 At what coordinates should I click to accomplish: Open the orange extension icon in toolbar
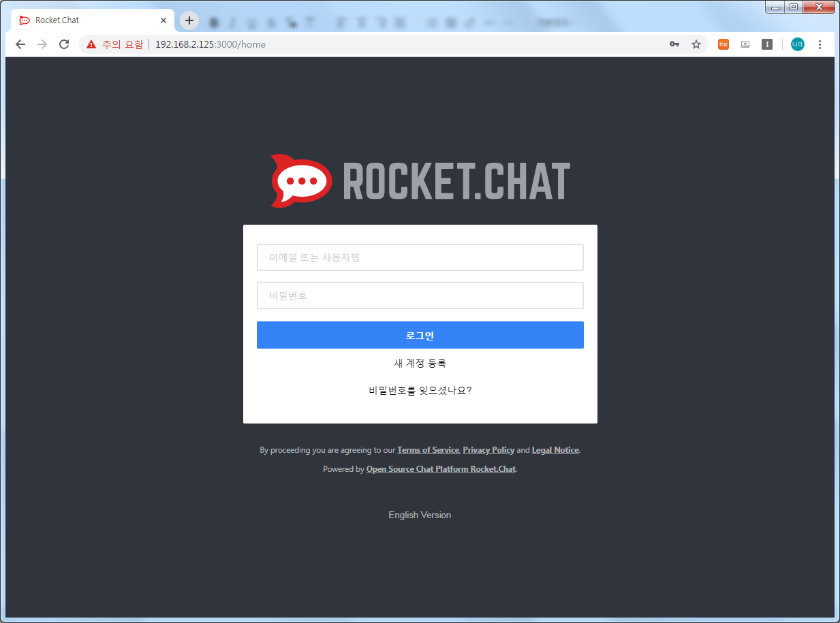pos(724,44)
